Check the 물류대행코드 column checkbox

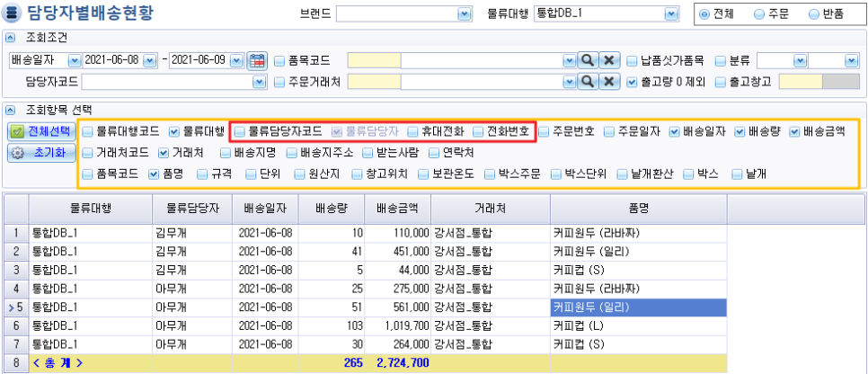click(87, 131)
